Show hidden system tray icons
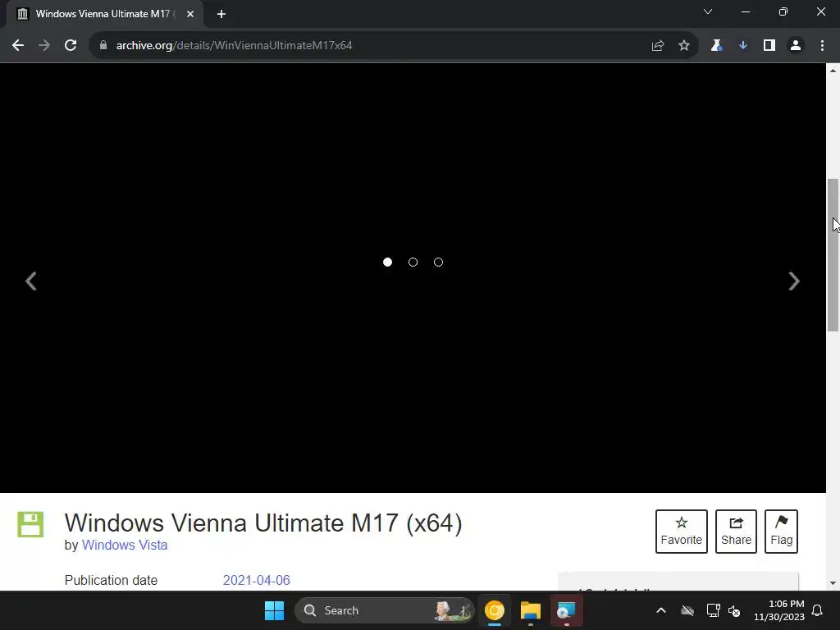This screenshot has width=840, height=630. tap(661, 610)
